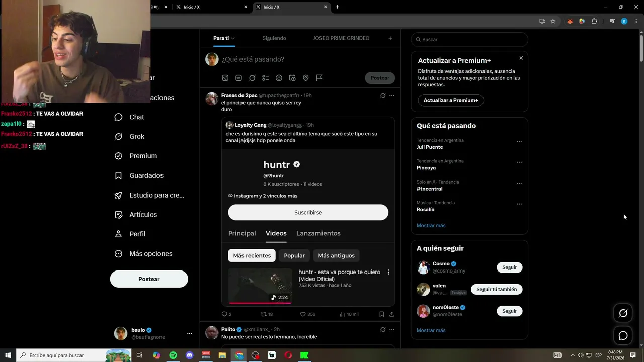Follow valen back with Seguir tú también
This screenshot has height=362, width=644.
click(x=497, y=289)
